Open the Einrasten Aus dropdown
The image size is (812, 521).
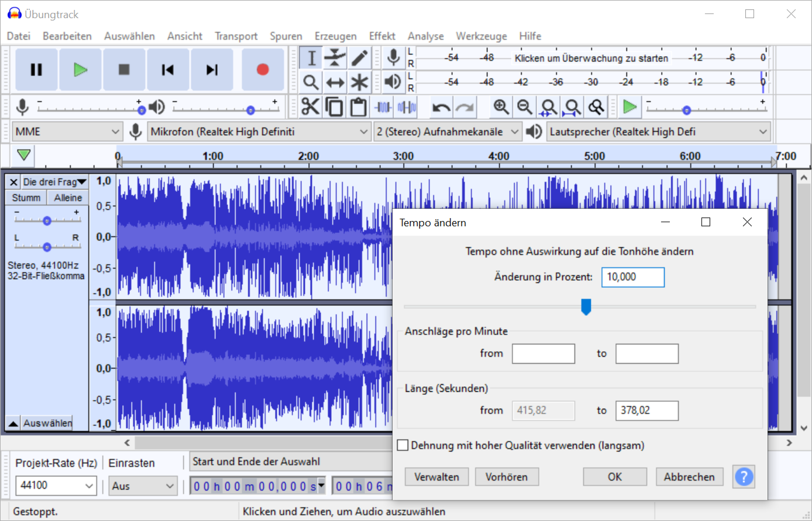coord(142,486)
